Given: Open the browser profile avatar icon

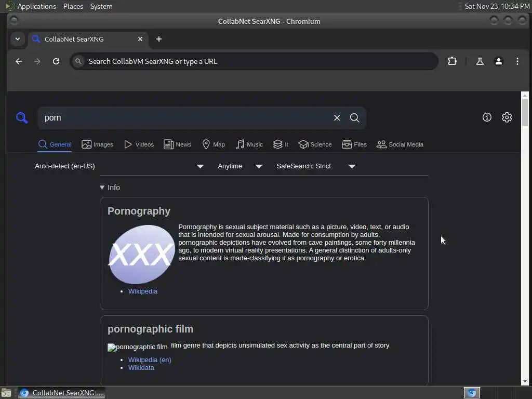Looking at the screenshot, I should (498, 61).
